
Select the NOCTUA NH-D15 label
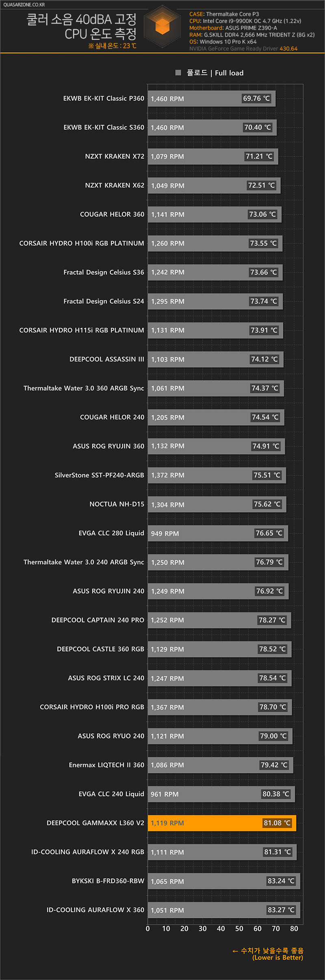[117, 504]
